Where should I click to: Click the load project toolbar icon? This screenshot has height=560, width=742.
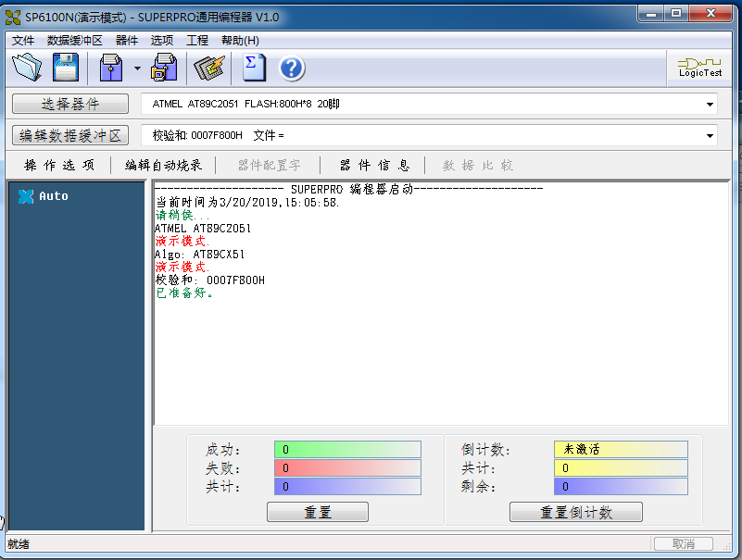(111, 68)
